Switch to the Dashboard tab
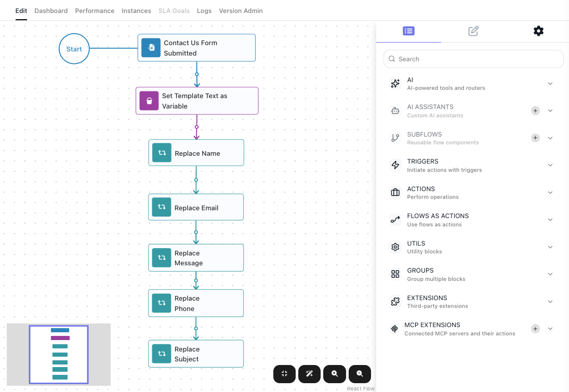Image resolution: width=569 pixels, height=392 pixels. (51, 11)
